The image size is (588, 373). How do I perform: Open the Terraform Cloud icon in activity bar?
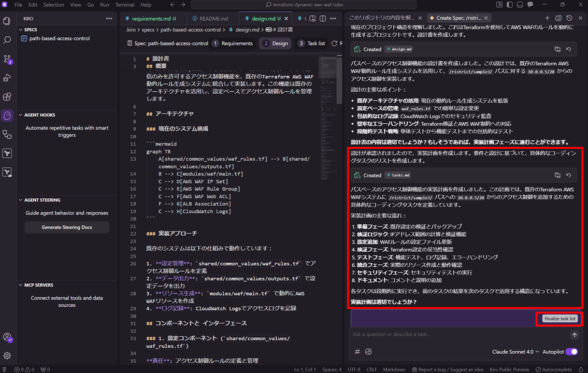7,172
